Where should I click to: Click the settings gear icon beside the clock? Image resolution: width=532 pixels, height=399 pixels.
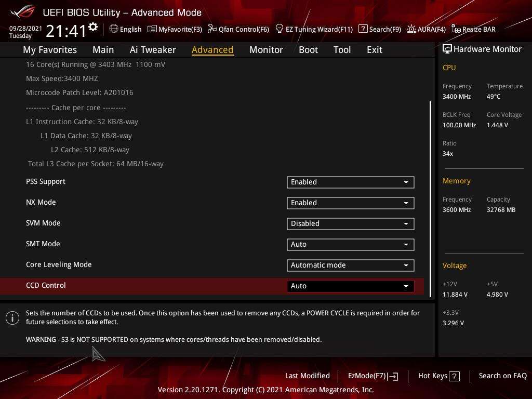click(93, 27)
